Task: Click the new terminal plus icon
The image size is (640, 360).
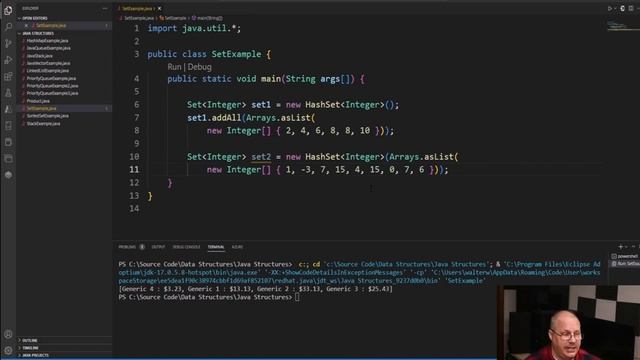Action: [620, 247]
